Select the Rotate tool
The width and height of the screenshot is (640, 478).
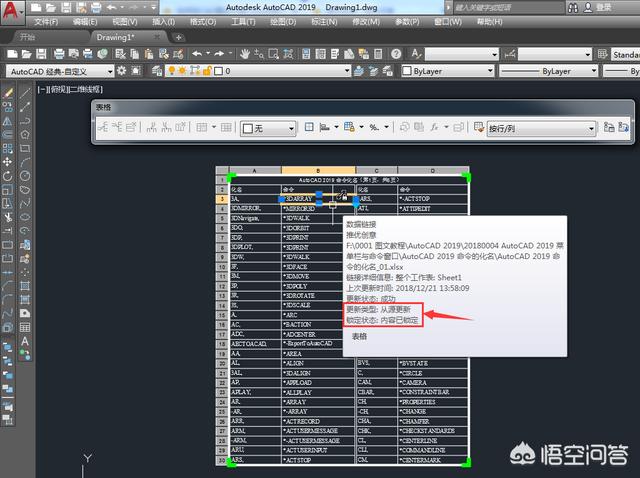pos(7,176)
